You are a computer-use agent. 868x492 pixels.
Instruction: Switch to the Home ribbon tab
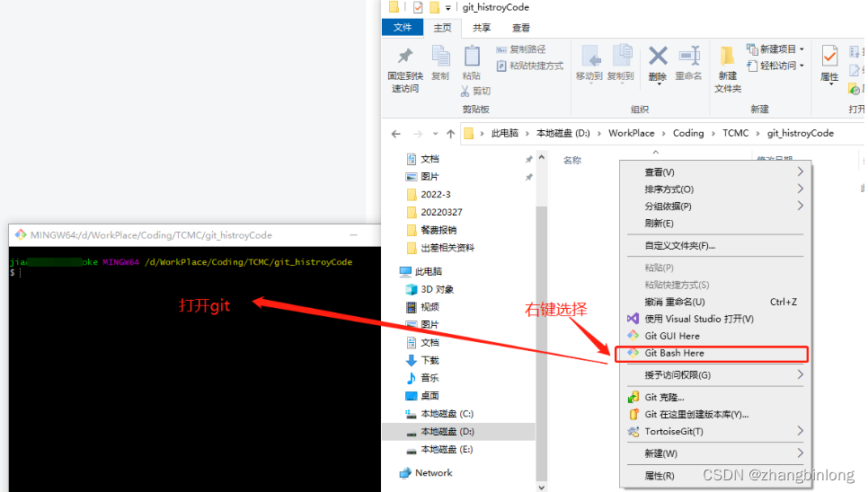442,28
